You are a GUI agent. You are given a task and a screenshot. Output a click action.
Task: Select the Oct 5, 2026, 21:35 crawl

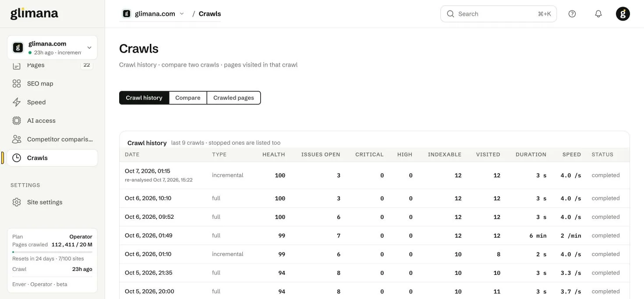pyautogui.click(x=375, y=273)
